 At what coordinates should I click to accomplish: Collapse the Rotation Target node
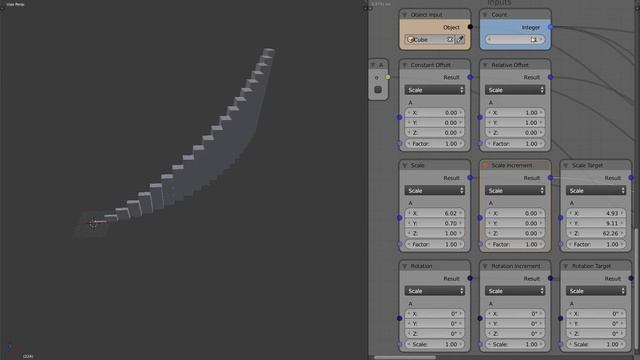566,266
